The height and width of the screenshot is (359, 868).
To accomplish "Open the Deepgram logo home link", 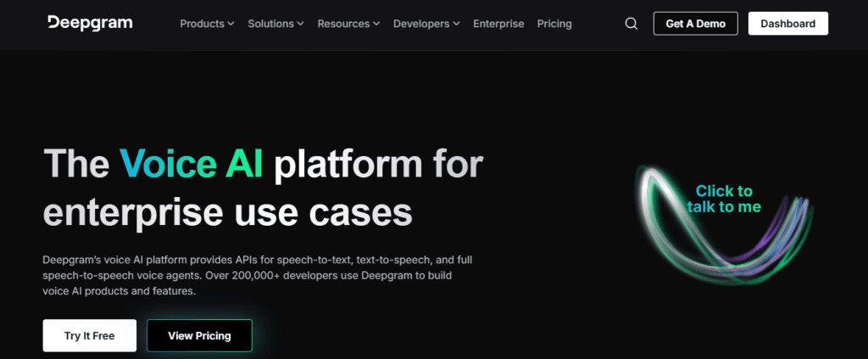I will coord(90,23).
